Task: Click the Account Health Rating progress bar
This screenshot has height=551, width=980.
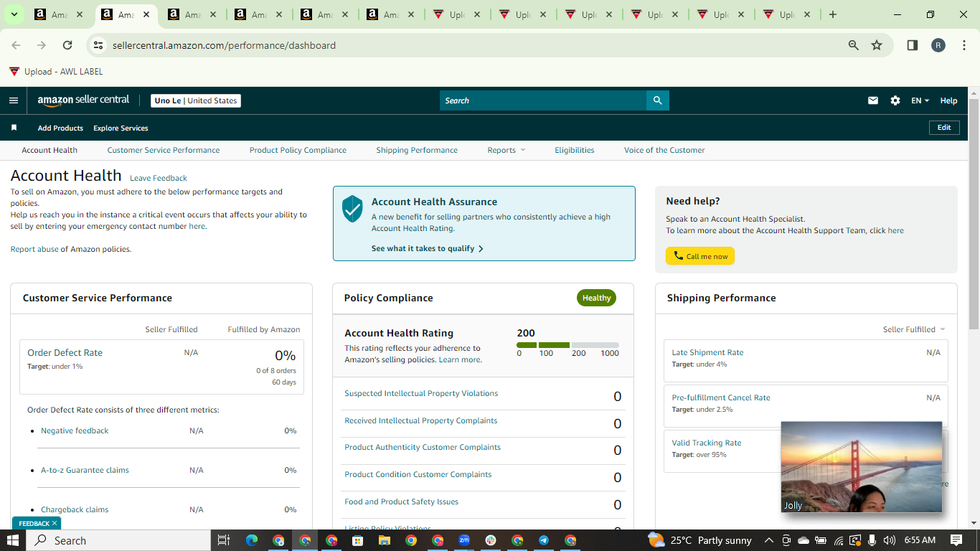Action: [x=567, y=345]
